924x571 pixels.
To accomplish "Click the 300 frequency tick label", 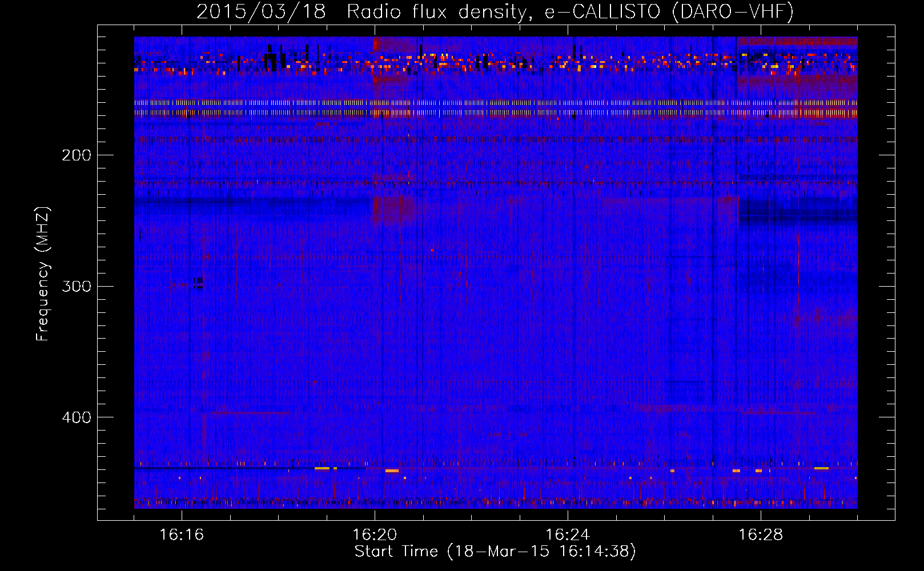I will pyautogui.click(x=77, y=286).
